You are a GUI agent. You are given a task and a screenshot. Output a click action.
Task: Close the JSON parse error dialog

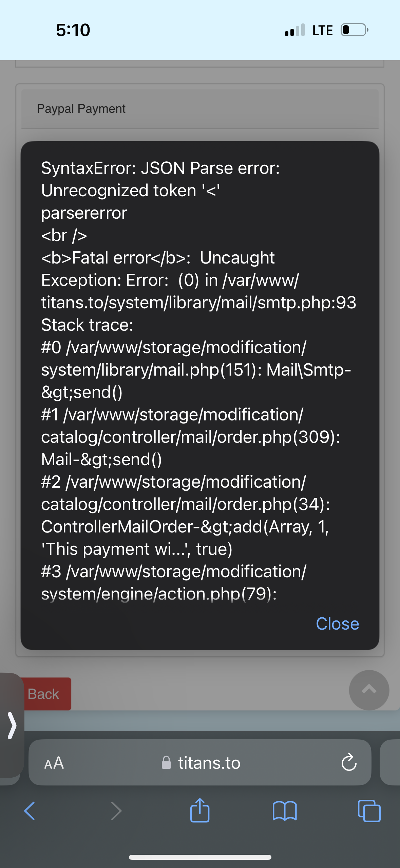[x=337, y=623]
